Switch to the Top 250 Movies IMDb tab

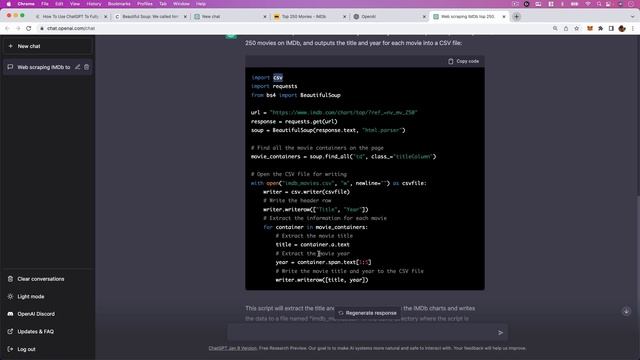coord(309,17)
